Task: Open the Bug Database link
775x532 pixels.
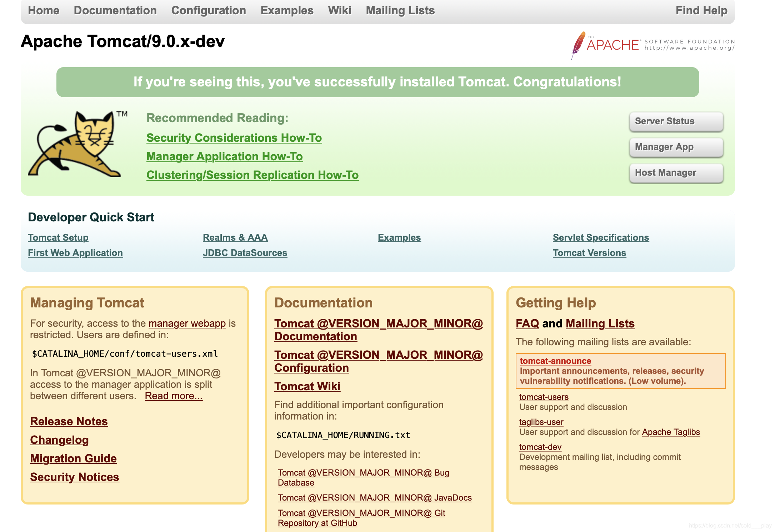Action: coord(364,478)
